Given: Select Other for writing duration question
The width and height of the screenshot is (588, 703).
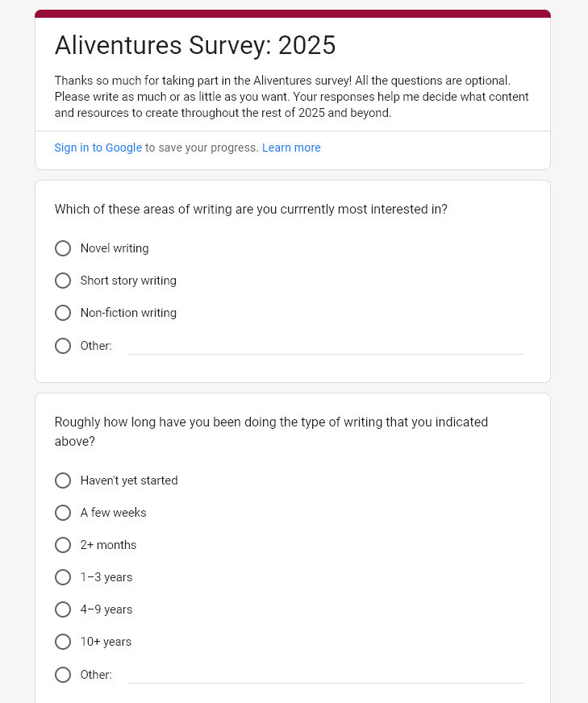Looking at the screenshot, I should tap(63, 675).
